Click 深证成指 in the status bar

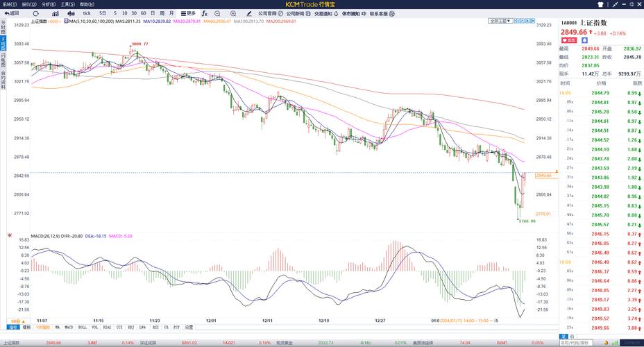148,342
